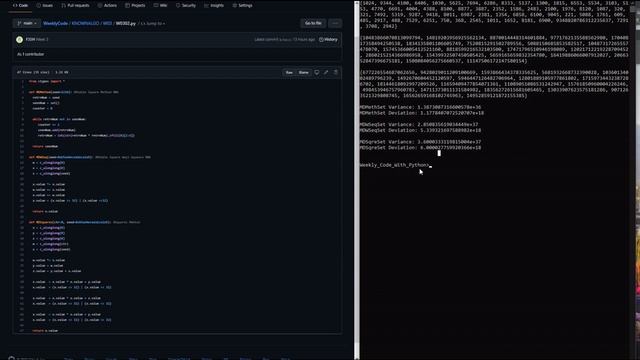Click the MDSqreSet Deviation output line
640x360 pixels.
(x=420, y=148)
